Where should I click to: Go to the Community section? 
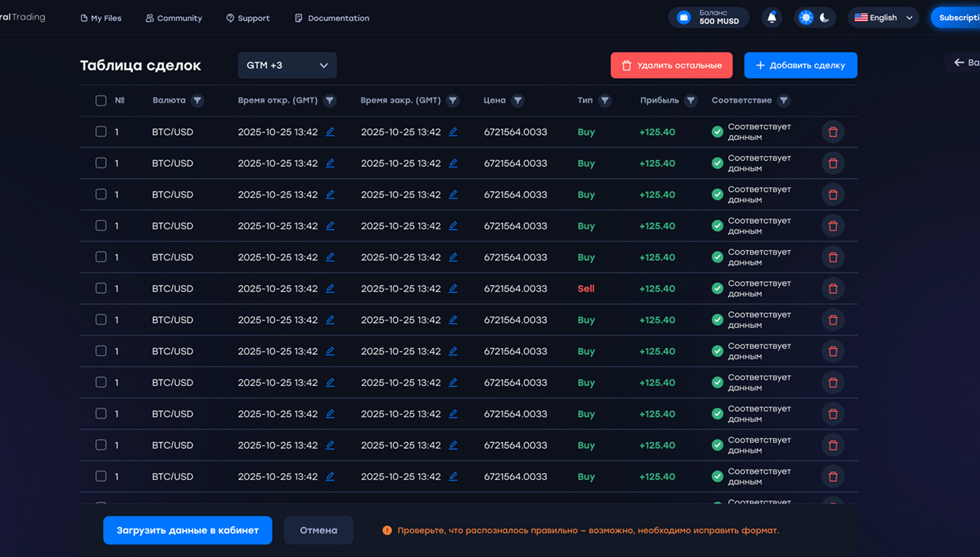pyautogui.click(x=173, y=18)
